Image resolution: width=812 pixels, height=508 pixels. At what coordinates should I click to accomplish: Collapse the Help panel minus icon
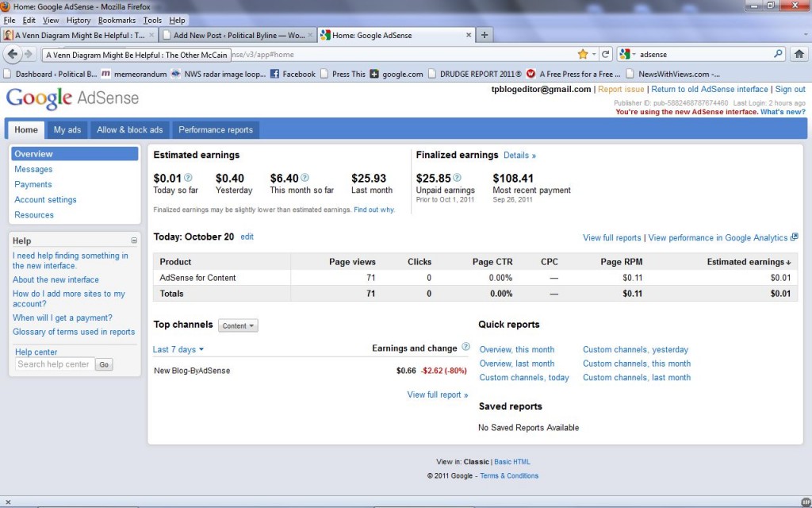134,241
